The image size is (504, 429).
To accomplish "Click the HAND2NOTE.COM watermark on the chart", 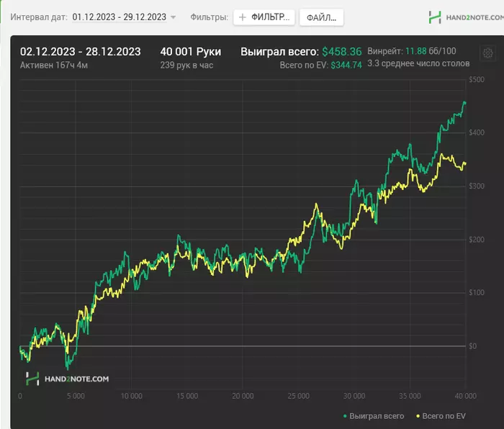I will click(67, 378).
